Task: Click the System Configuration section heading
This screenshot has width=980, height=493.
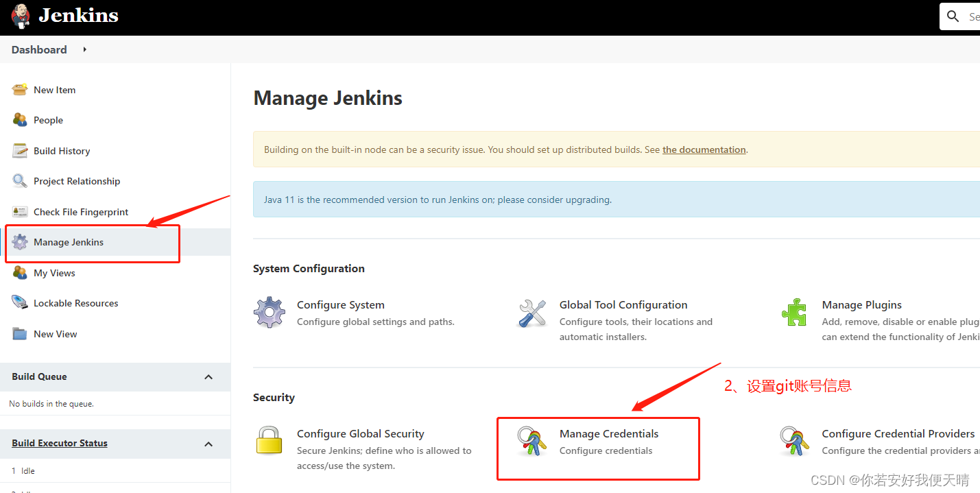Action: tap(309, 269)
